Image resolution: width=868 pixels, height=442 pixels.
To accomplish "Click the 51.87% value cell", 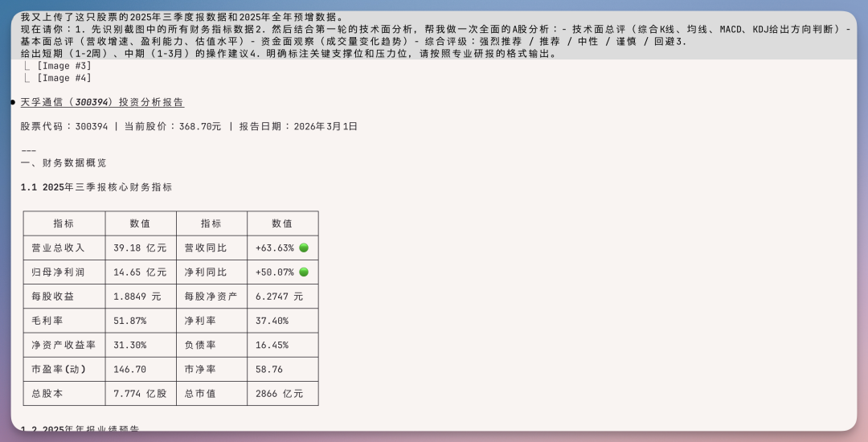I will 141,321.
